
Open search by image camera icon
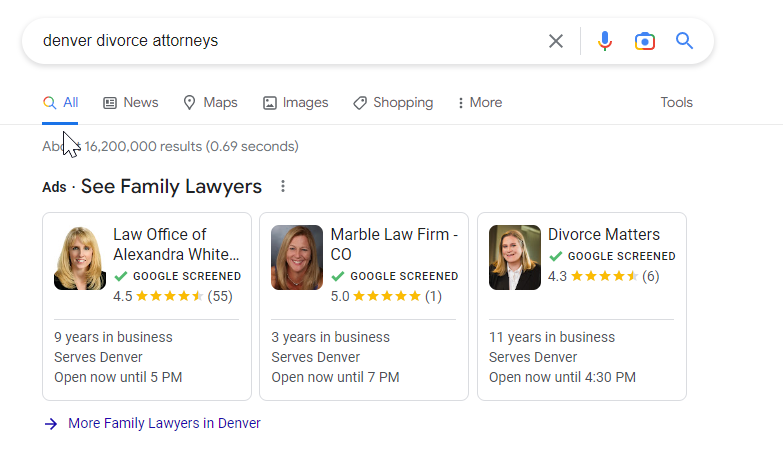pyautogui.click(x=645, y=41)
